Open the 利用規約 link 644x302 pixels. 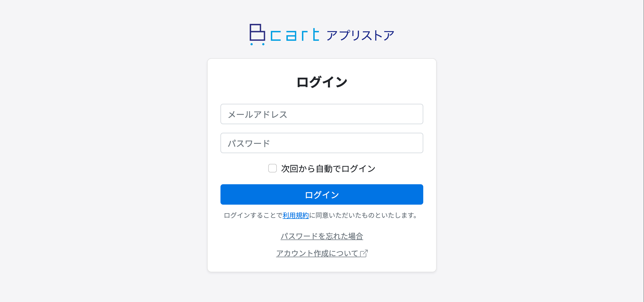(296, 215)
